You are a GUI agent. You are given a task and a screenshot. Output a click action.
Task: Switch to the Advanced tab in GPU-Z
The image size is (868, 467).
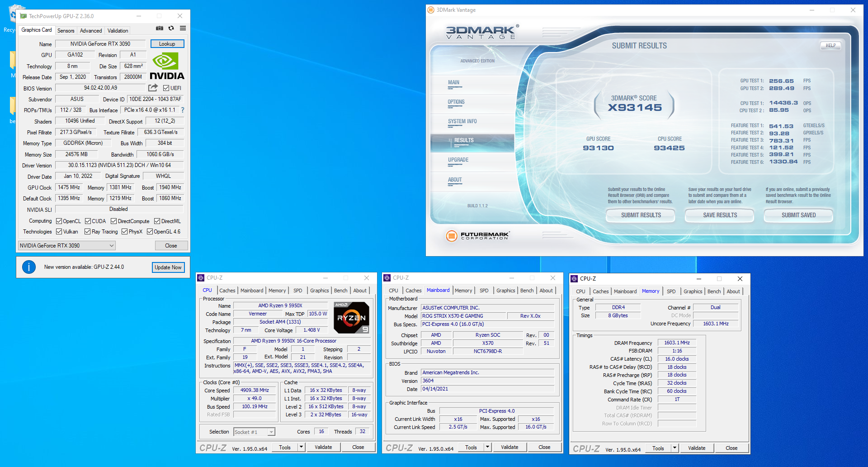pos(91,31)
